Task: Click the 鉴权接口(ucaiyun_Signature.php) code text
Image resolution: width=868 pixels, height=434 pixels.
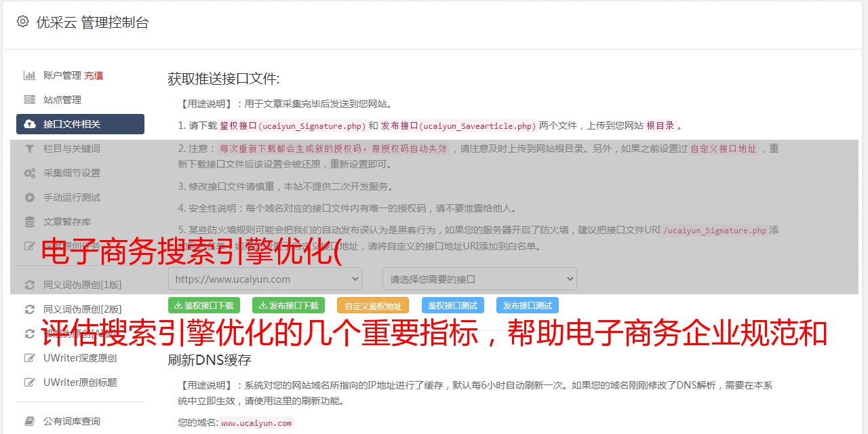Action: click(x=293, y=125)
